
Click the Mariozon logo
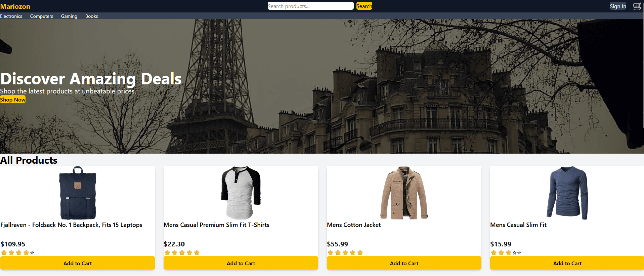(15, 6)
